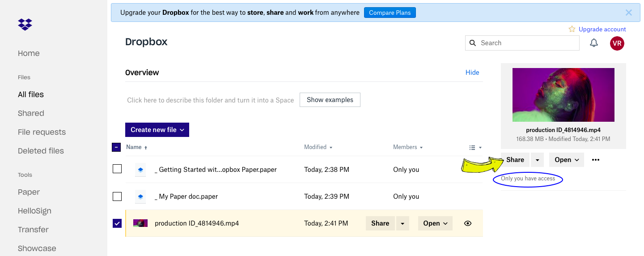Click 'Today, 2:39 PM' modified cell
This screenshot has width=644, height=256.
[326, 196]
